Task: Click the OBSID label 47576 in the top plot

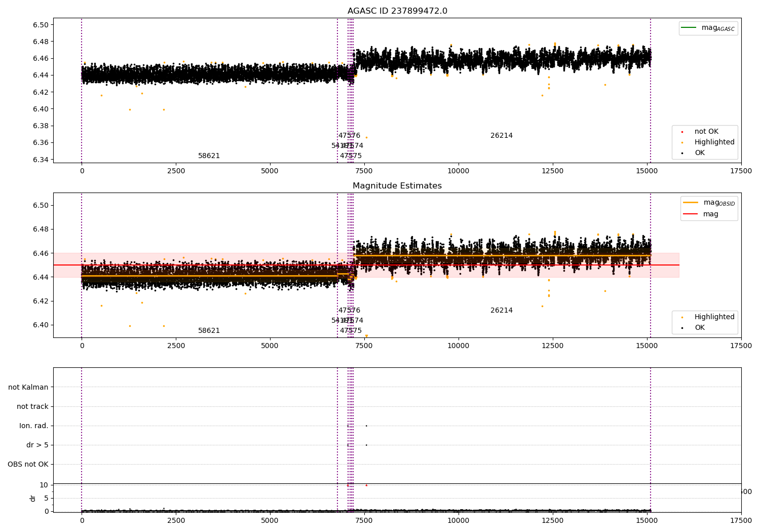Action: pos(350,136)
